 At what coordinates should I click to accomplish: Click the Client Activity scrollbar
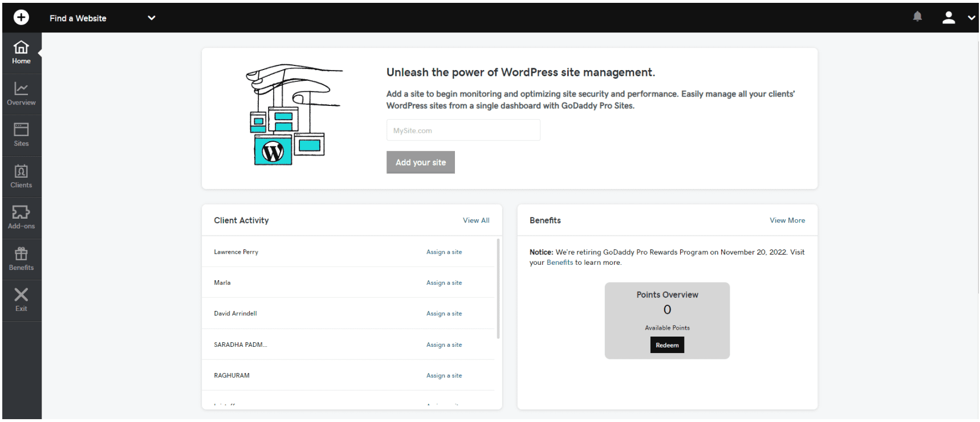498,289
